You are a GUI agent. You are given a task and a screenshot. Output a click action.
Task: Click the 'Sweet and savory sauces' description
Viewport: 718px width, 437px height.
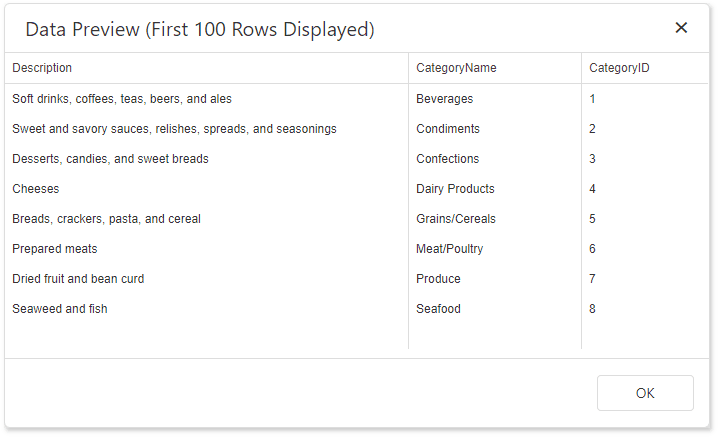[174, 129]
